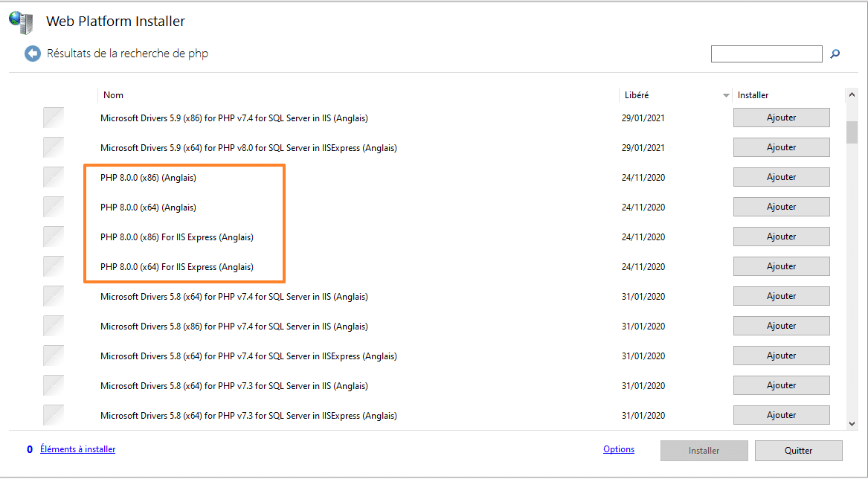The image size is (868, 479).
Task: Ajouter Microsoft Drivers 5.9 (x64) for PHP v8.0
Action: click(781, 147)
